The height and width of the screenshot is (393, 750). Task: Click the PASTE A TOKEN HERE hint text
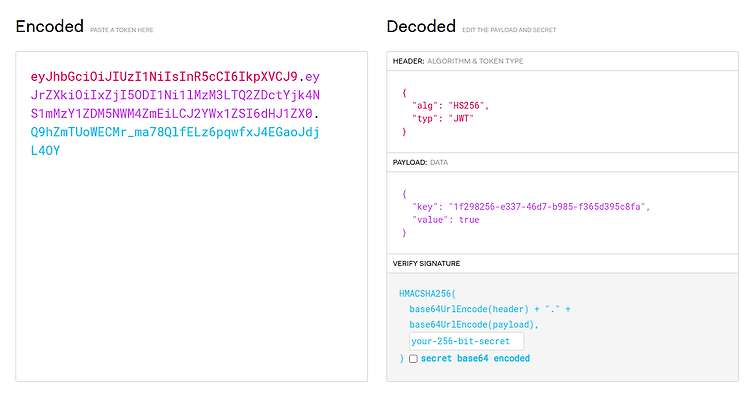point(121,30)
